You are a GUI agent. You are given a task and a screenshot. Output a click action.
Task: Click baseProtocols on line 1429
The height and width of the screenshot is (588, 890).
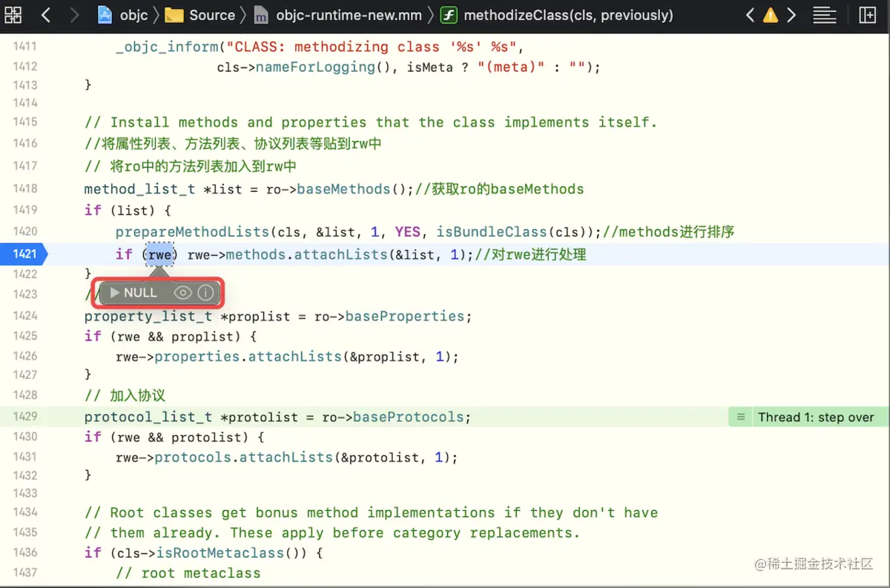click(409, 417)
